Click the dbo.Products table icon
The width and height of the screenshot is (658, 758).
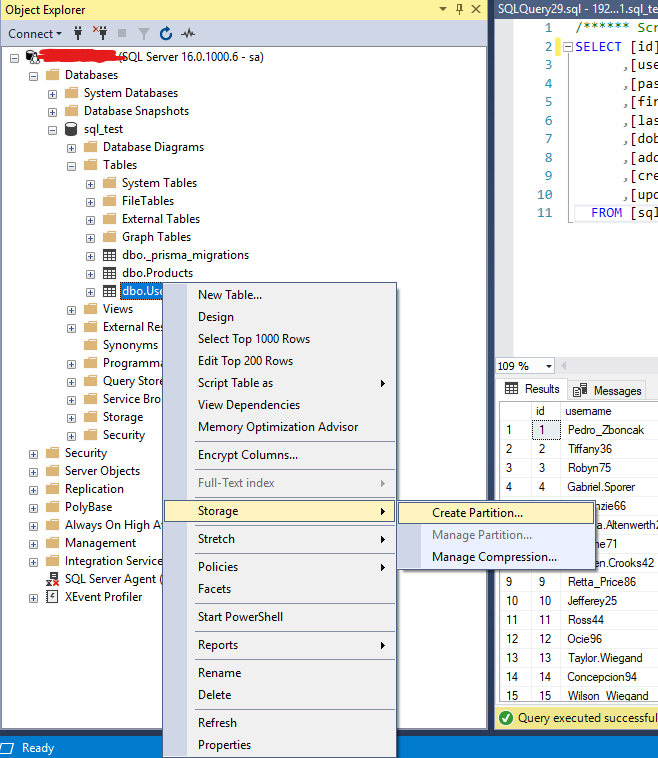(110, 273)
